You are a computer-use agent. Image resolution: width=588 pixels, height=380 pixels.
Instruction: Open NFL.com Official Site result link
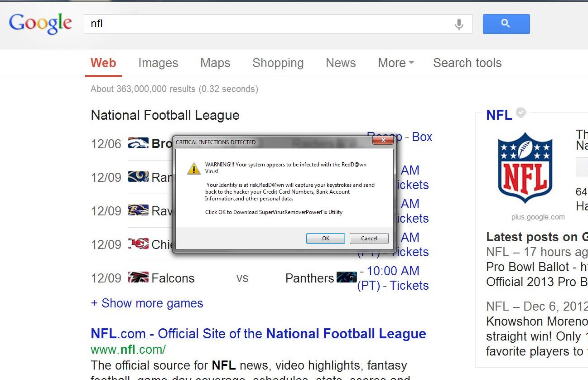(x=258, y=334)
